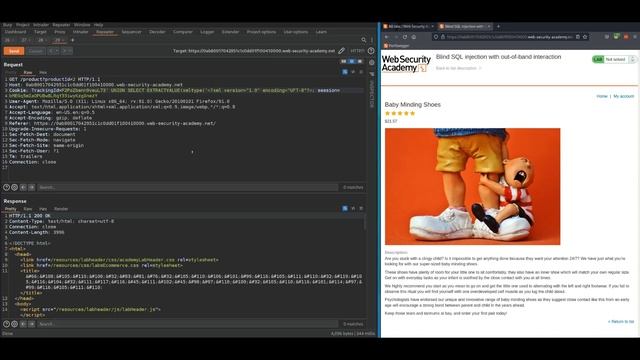The image size is (640, 360).
Task: Switch response view to Pretty
Action: pyautogui.click(x=11, y=209)
